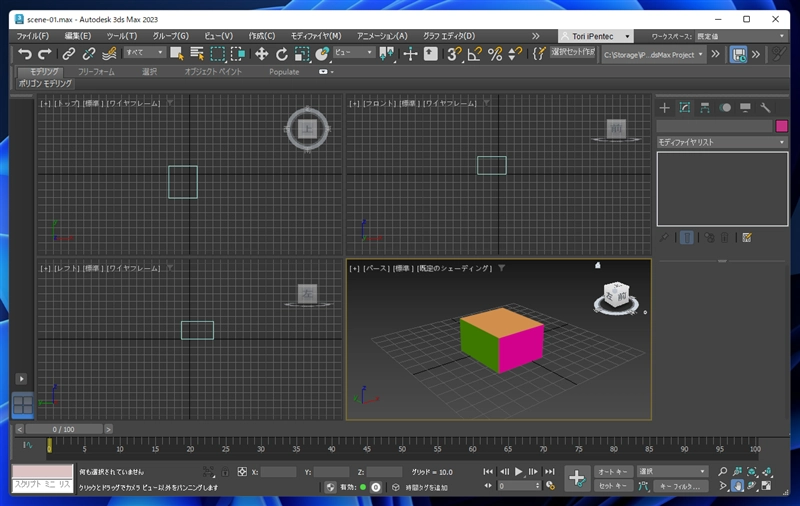Click the 時間タグを追加 label
Image resolution: width=800 pixels, height=506 pixels.
pos(427,488)
